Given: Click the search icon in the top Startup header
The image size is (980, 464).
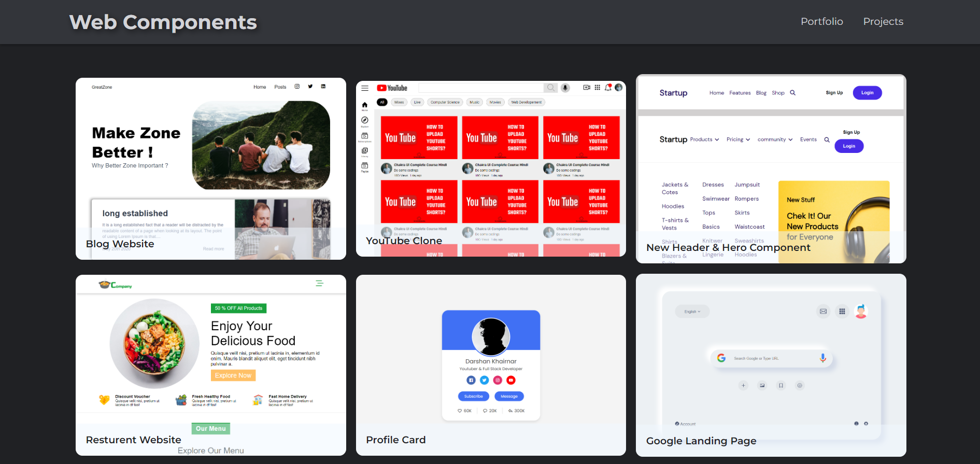Looking at the screenshot, I should tap(792, 93).
